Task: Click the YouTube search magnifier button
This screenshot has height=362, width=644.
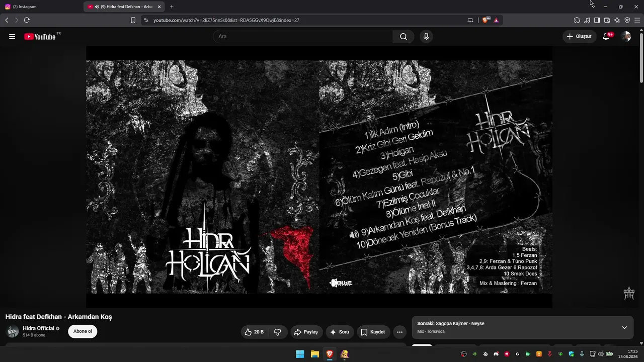Action: 404,36
